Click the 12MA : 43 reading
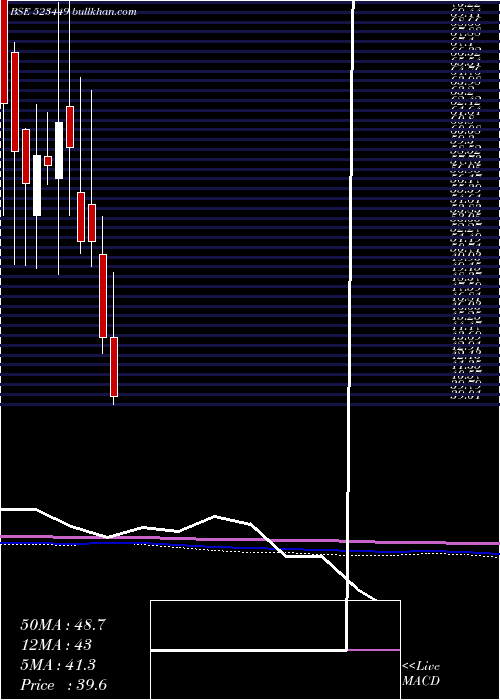 click(x=56, y=645)
